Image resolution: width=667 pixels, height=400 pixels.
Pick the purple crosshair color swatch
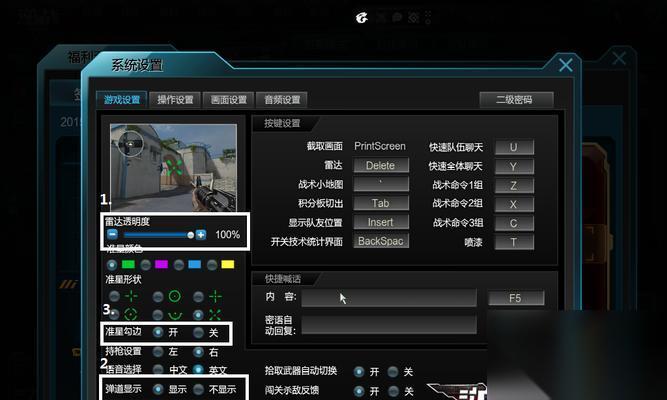tap(162, 265)
